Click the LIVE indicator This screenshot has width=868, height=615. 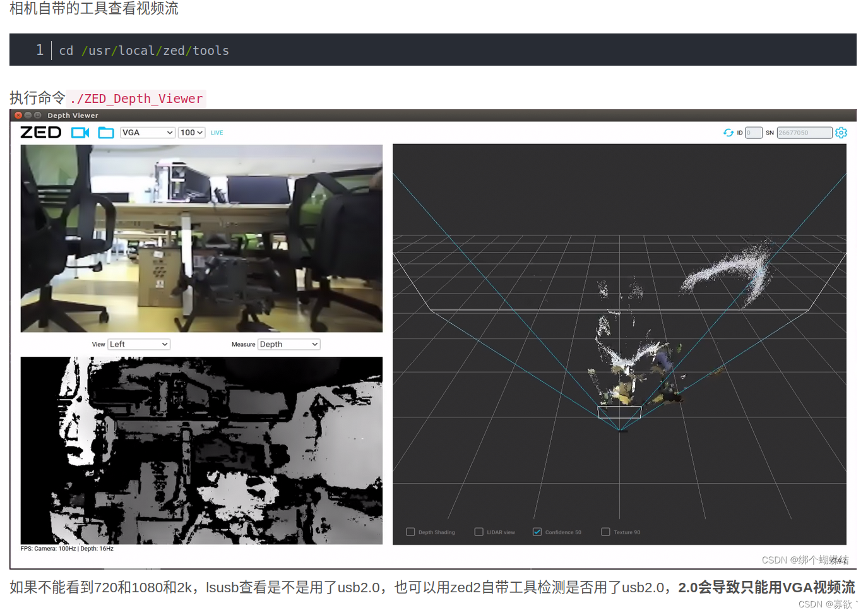click(217, 133)
